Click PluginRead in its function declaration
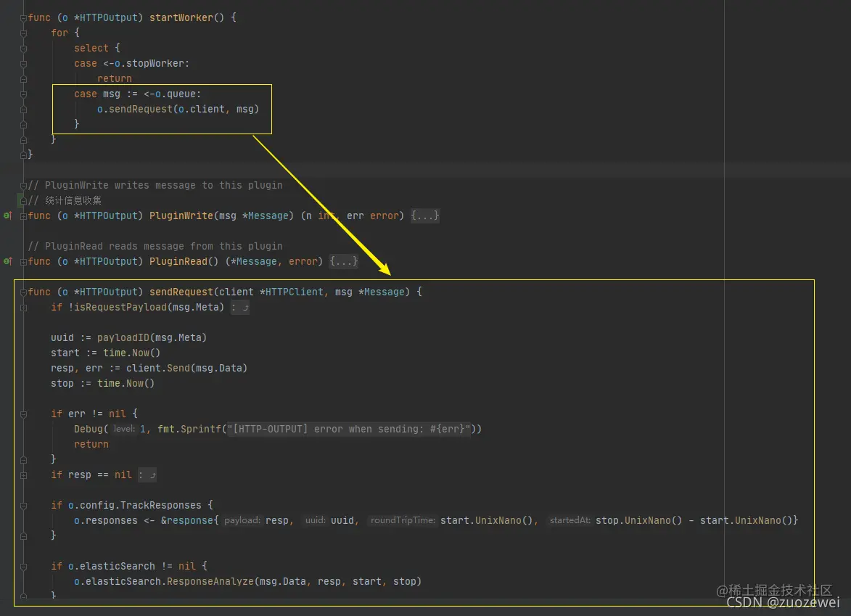Image resolution: width=851 pixels, height=616 pixels. pos(178,261)
